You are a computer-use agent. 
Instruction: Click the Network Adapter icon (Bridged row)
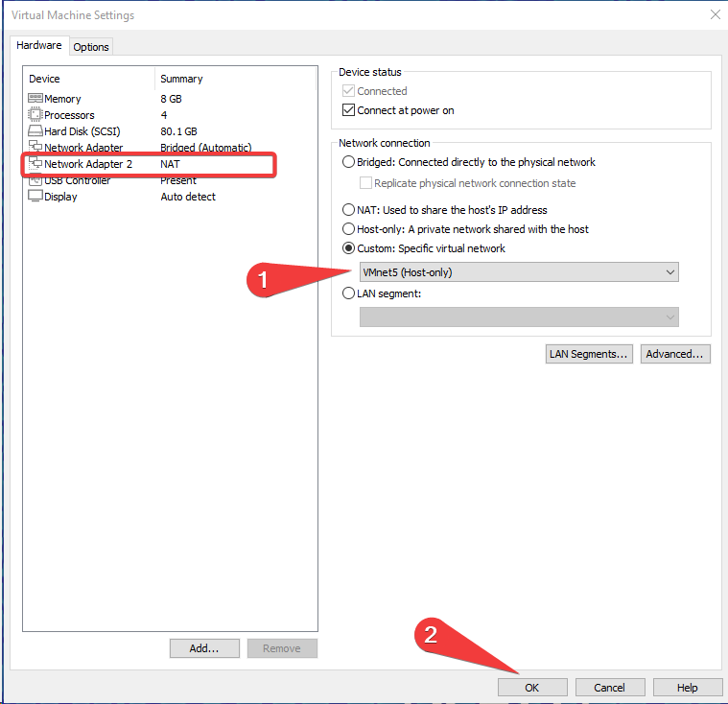[35, 147]
